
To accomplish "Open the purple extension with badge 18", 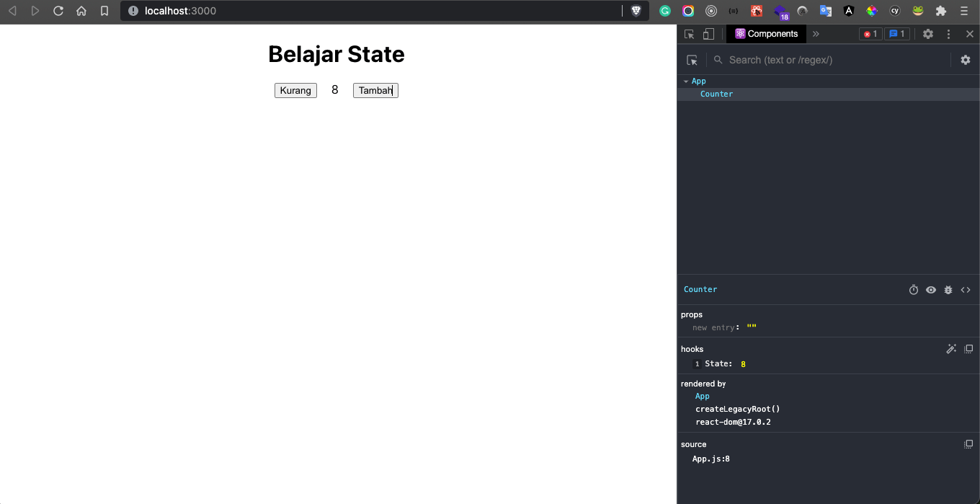I will click(780, 12).
